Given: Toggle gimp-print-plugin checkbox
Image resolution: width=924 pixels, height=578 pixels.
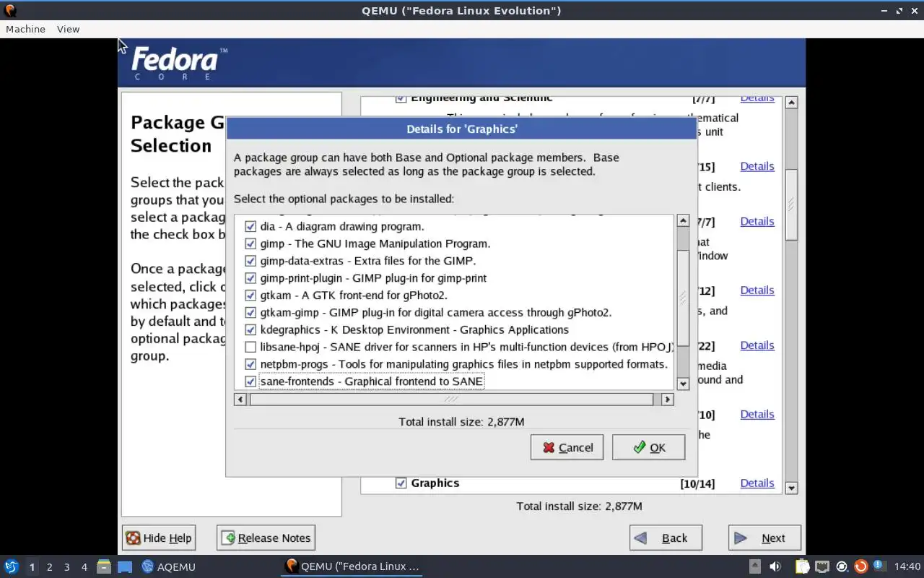Looking at the screenshot, I should pos(250,278).
